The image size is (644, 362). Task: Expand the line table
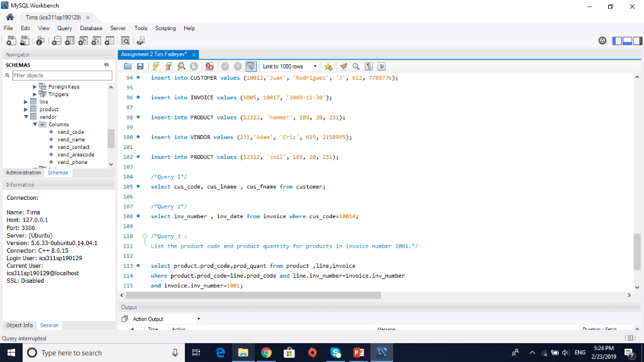click(26, 102)
